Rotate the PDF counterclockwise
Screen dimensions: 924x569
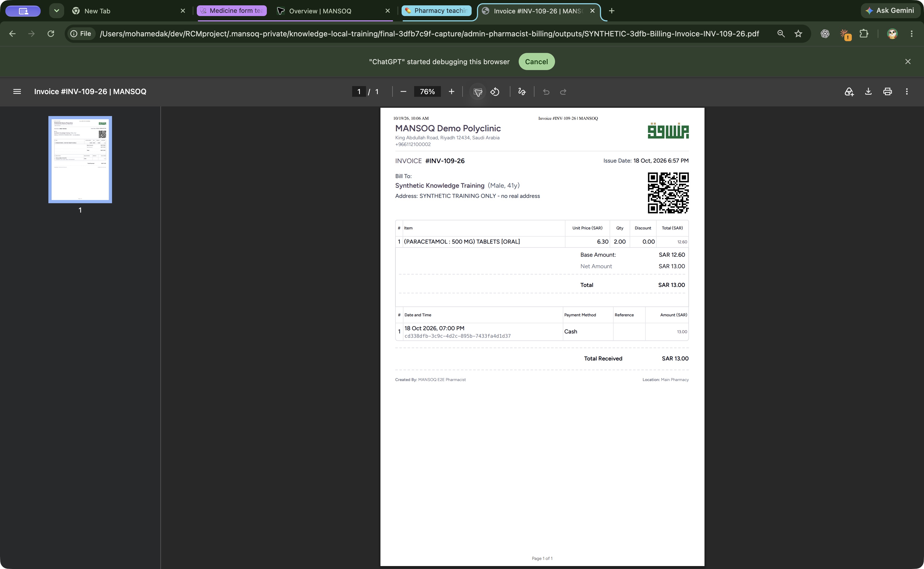[495, 91]
